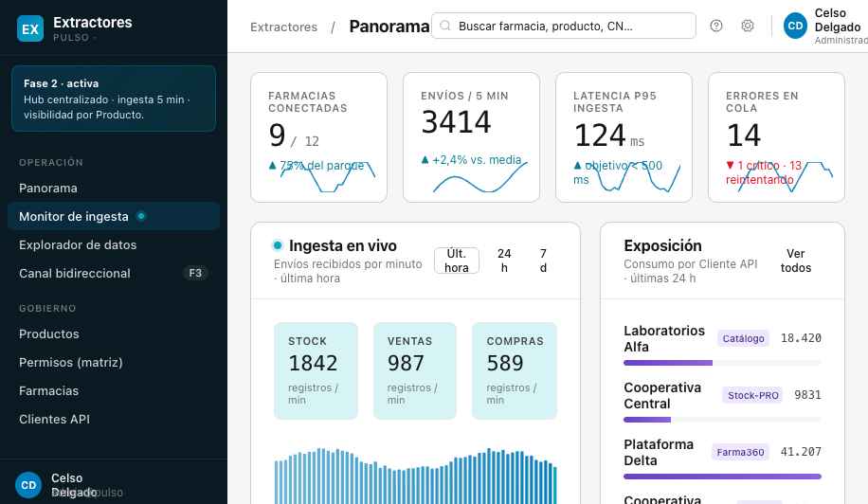Go to Explorador de datos
The width and height of the screenshot is (868, 504).
114,244
